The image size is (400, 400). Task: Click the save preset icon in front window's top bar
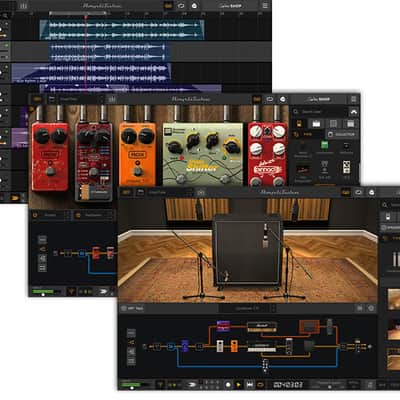[201, 192]
